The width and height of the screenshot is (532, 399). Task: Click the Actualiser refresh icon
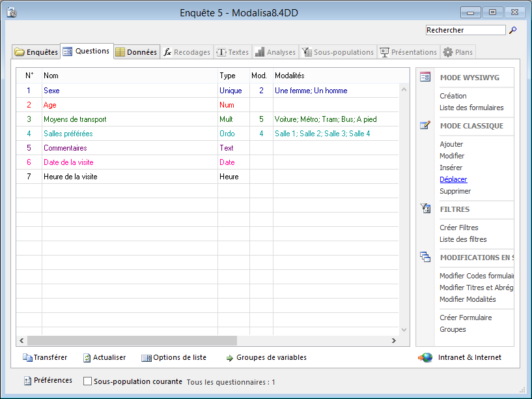tap(87, 357)
